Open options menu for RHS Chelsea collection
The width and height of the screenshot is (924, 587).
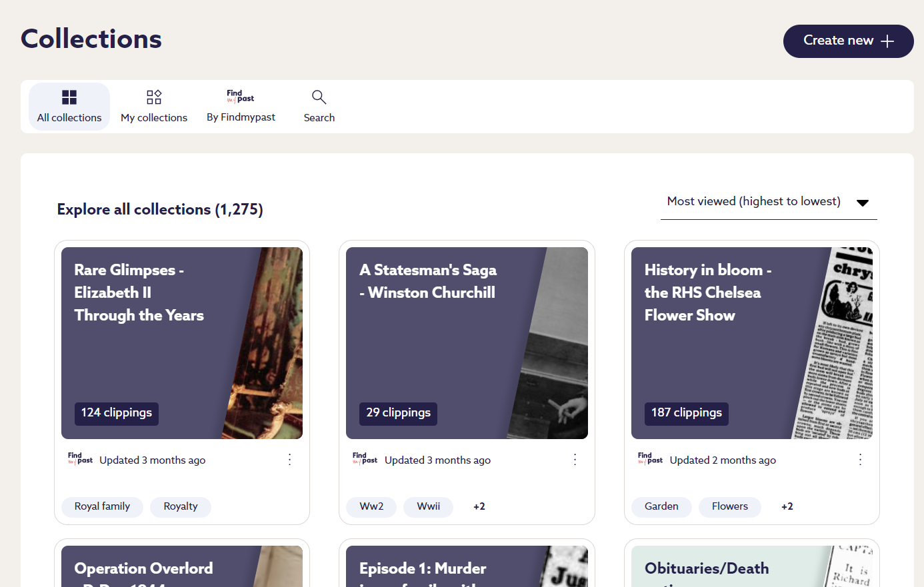[x=860, y=460]
